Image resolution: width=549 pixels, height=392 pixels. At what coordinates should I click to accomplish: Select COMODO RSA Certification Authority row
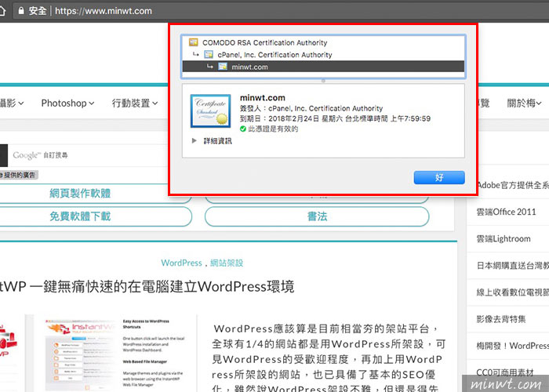pos(323,42)
